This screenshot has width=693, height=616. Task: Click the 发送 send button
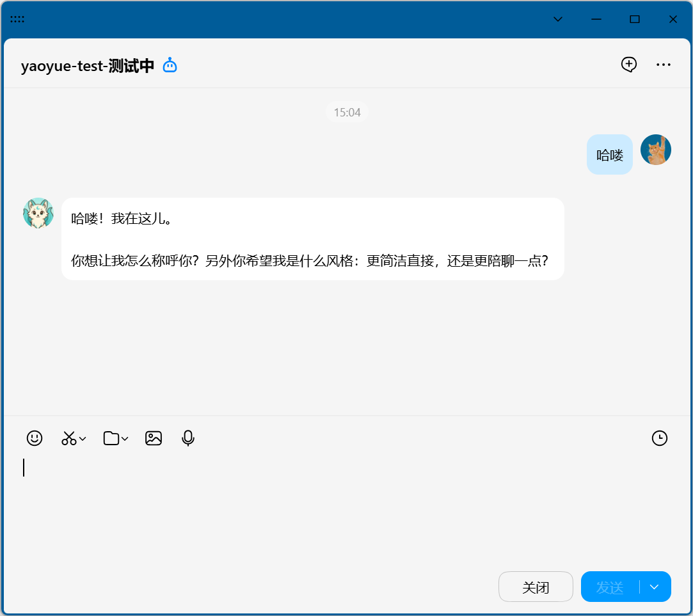(610, 587)
